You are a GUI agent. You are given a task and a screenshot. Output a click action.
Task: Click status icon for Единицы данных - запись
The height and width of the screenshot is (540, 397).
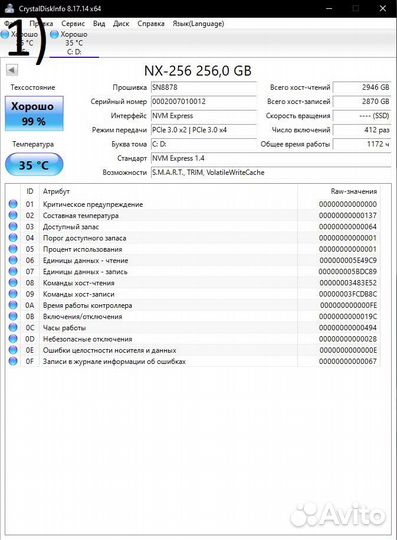[13, 271]
